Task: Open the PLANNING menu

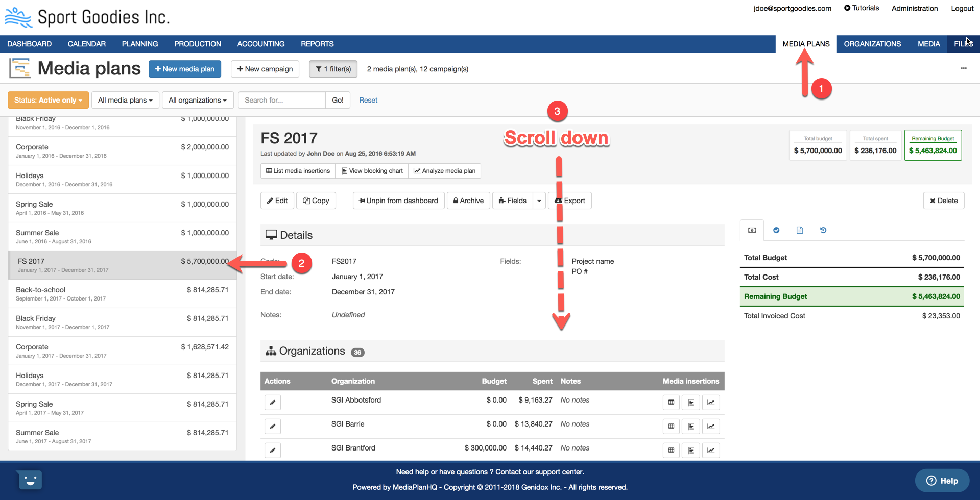Action: 139,44
